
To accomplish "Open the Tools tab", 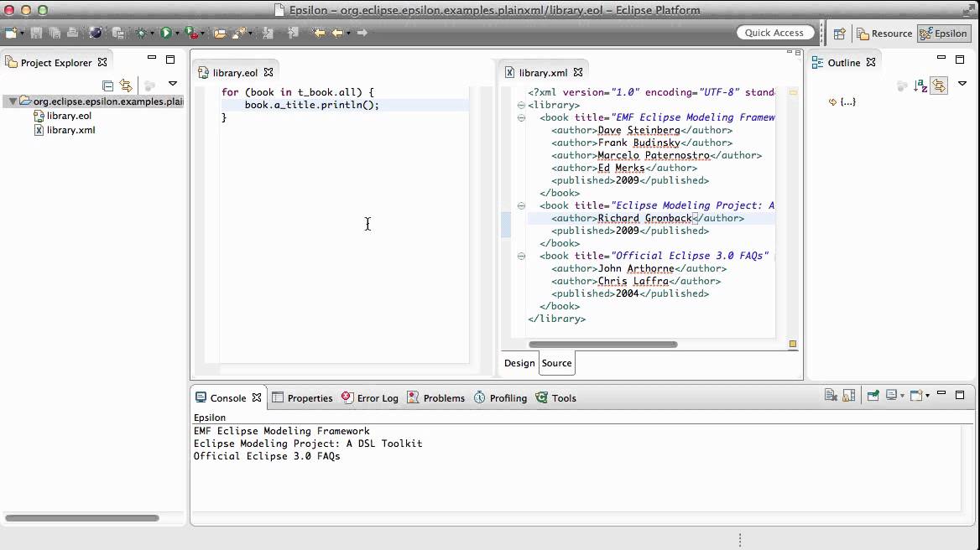I will (x=555, y=397).
